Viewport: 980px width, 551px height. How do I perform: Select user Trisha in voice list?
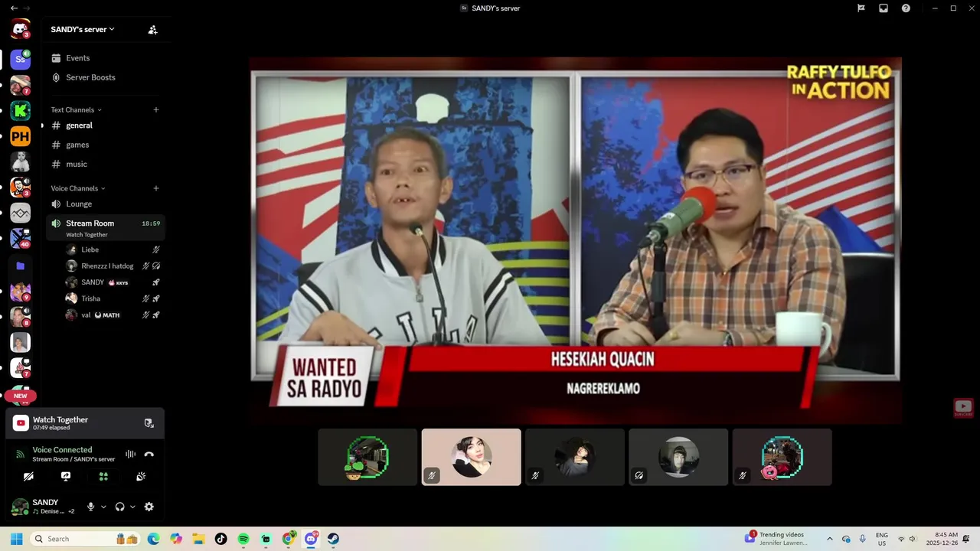pyautogui.click(x=113, y=298)
